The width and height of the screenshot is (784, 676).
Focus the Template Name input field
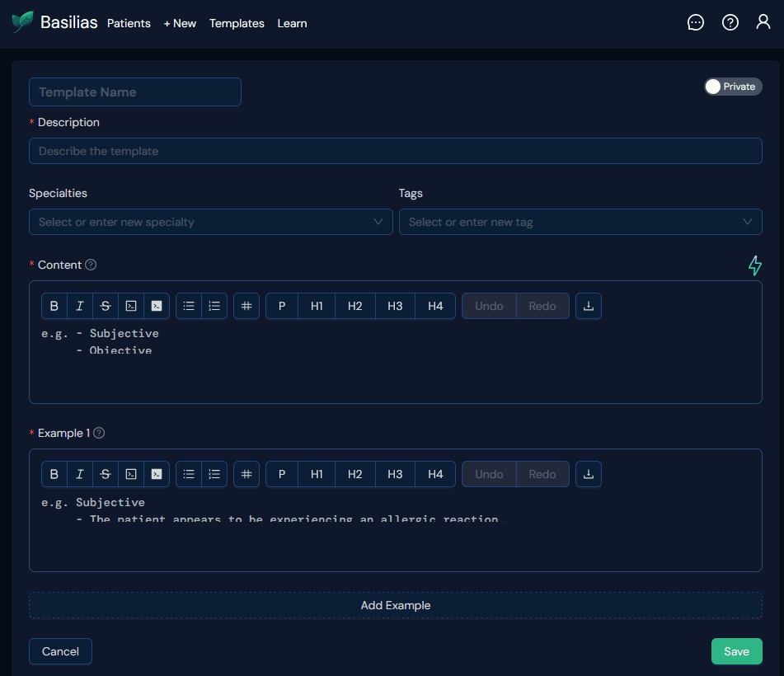135,92
